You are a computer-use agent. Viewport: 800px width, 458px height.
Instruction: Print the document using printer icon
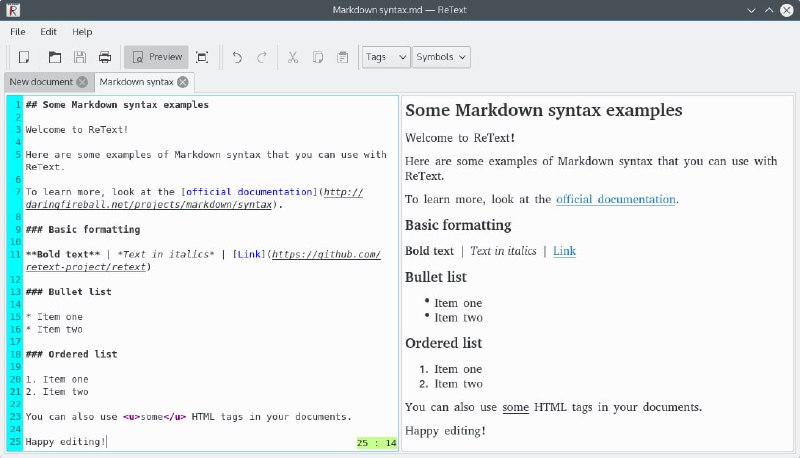(x=104, y=57)
